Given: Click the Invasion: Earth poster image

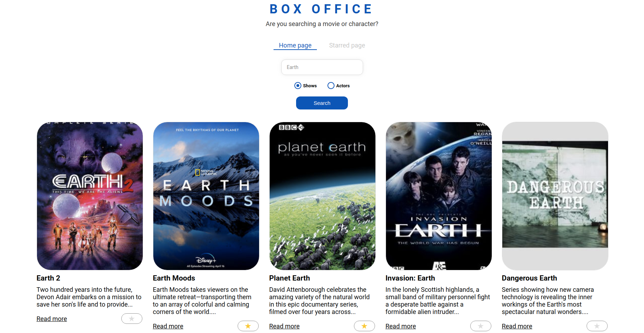Looking at the screenshot, I should [439, 196].
